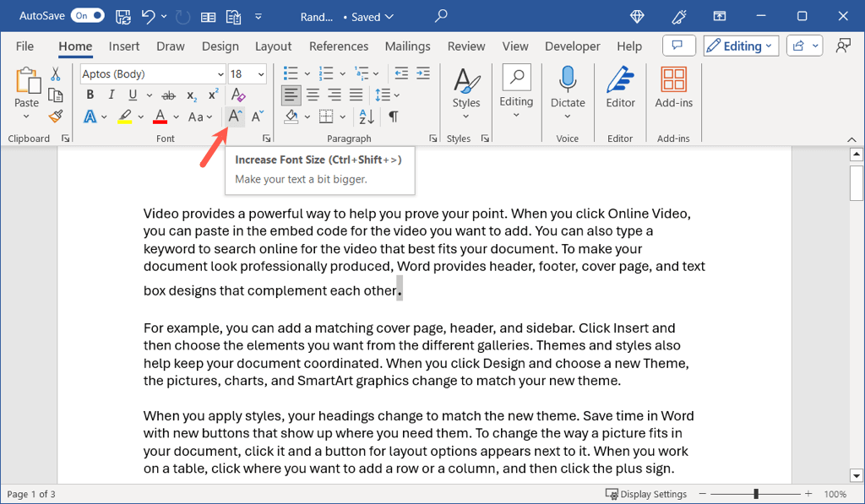Click the Increase Font Size button
Screen dimensions: 865x504
pyautogui.click(x=235, y=117)
